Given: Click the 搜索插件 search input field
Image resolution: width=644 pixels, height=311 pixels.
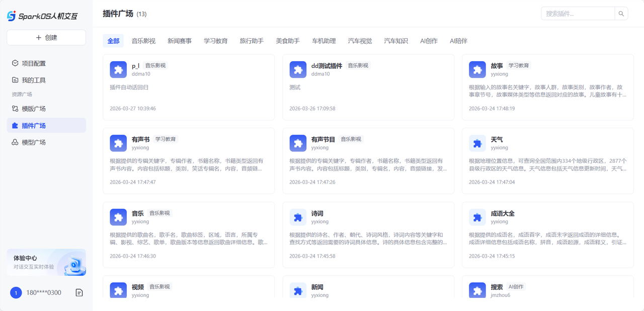Looking at the screenshot, I should pyautogui.click(x=578, y=14).
